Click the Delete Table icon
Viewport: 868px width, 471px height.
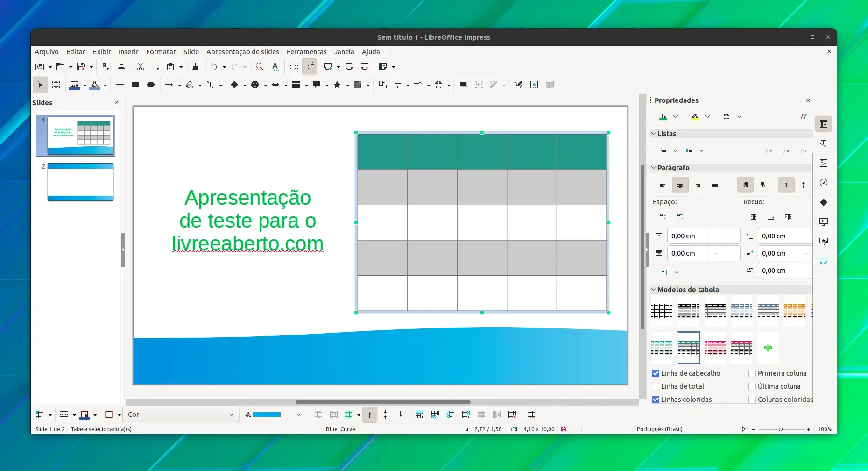(x=512, y=414)
